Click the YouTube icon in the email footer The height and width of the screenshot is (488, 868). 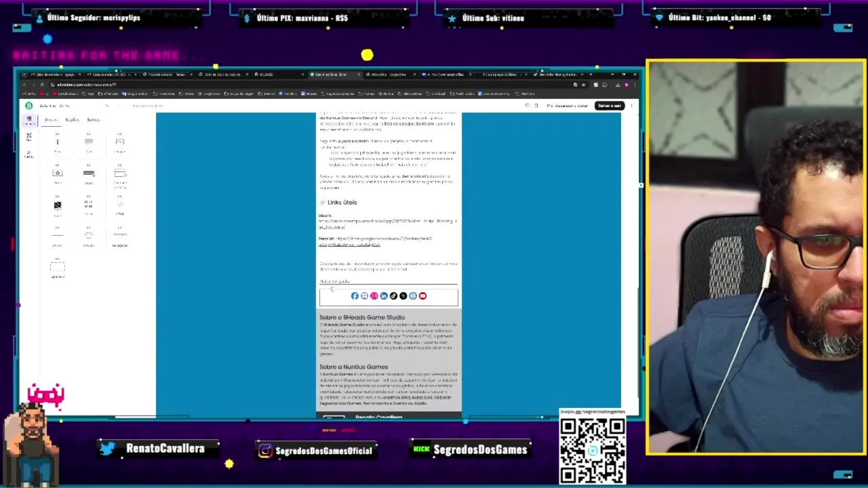pyautogui.click(x=422, y=296)
